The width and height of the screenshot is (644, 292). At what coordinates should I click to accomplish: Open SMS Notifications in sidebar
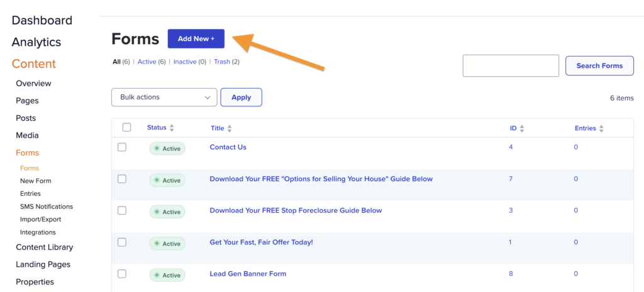tap(47, 206)
